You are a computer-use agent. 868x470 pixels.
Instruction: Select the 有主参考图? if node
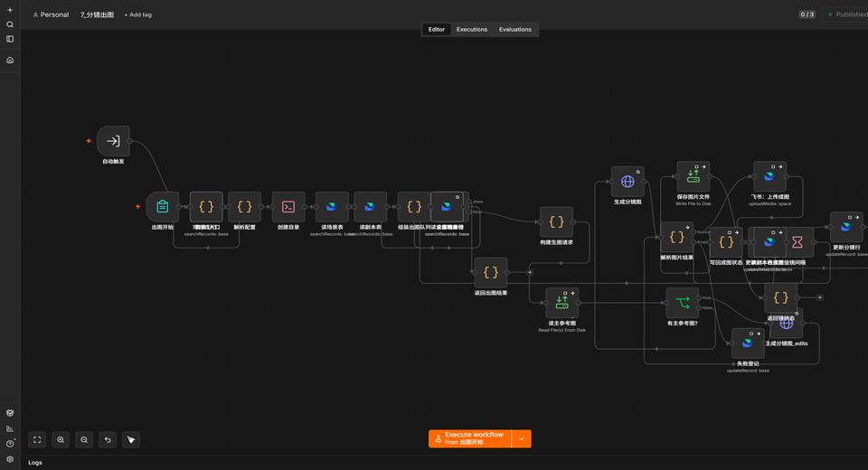point(682,303)
